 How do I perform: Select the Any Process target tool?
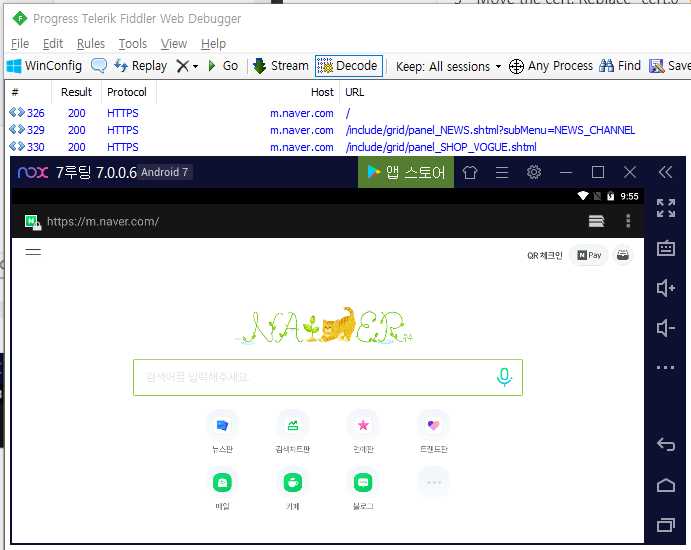(551, 66)
